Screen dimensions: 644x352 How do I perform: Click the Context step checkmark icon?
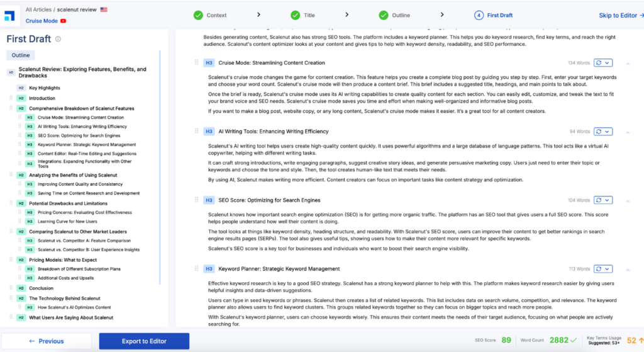coord(198,15)
